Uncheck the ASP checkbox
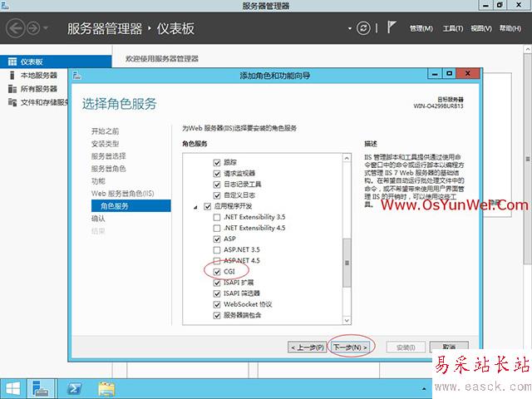The image size is (532, 399). point(217,239)
